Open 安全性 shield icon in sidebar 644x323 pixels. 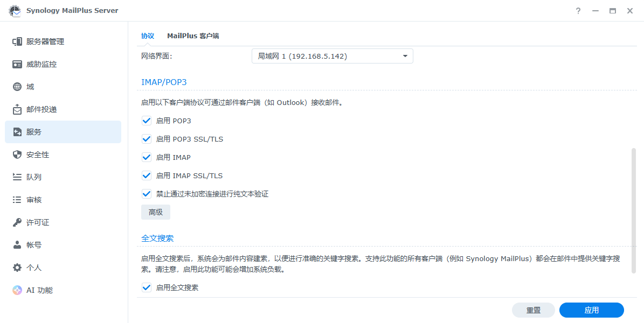tap(17, 155)
